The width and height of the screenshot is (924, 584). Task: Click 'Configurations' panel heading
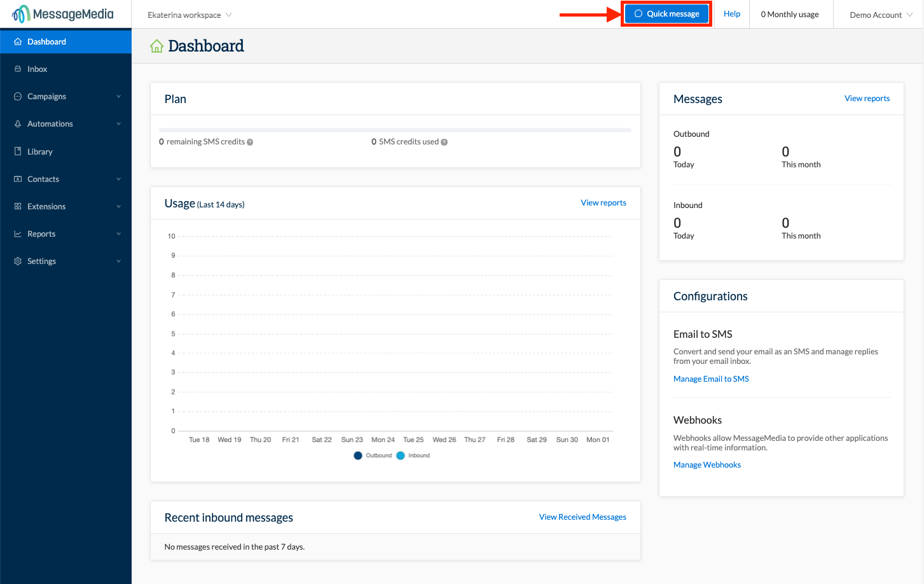click(x=710, y=296)
